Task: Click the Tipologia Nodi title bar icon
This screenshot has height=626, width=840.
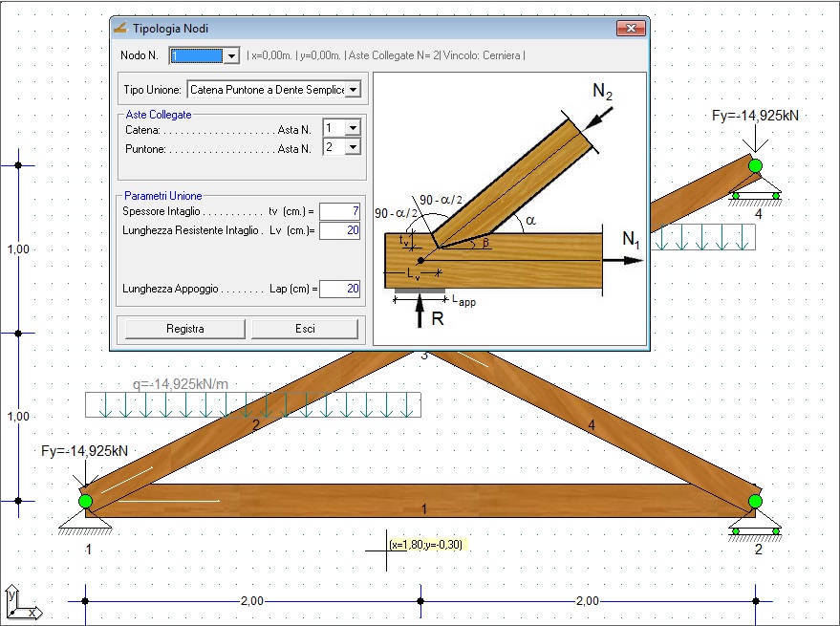Action: click(x=120, y=28)
